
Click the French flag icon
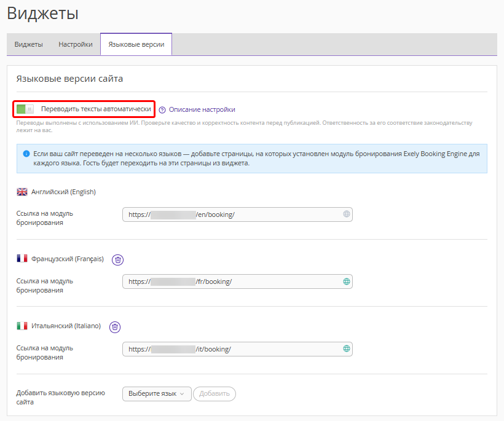[22, 258]
